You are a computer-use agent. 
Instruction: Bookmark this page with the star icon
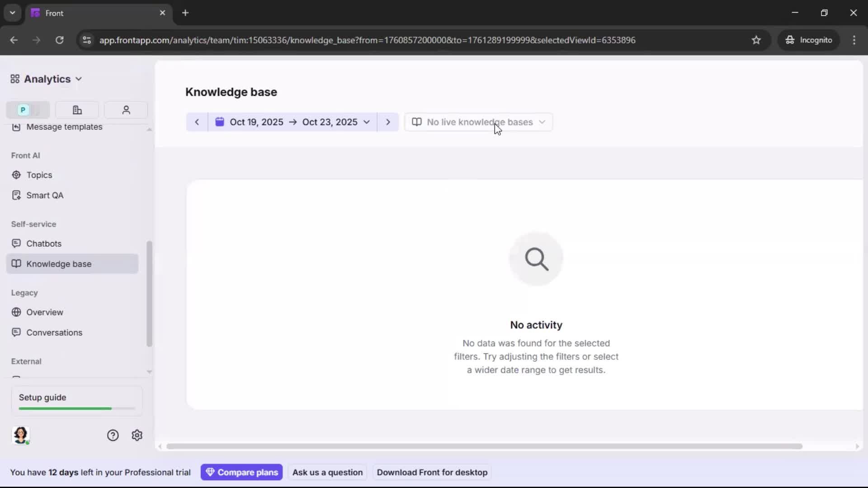(x=756, y=40)
